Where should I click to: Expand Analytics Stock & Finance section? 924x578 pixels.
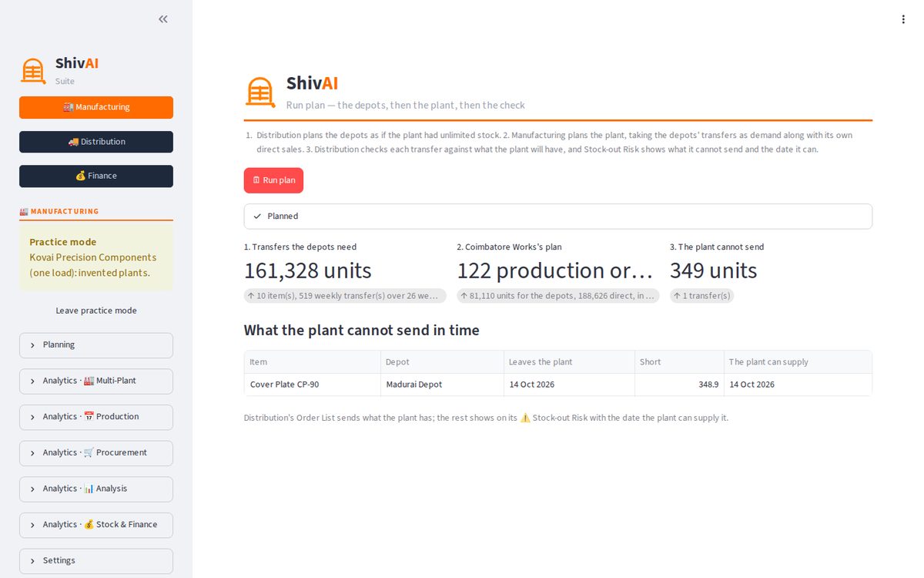pos(96,525)
